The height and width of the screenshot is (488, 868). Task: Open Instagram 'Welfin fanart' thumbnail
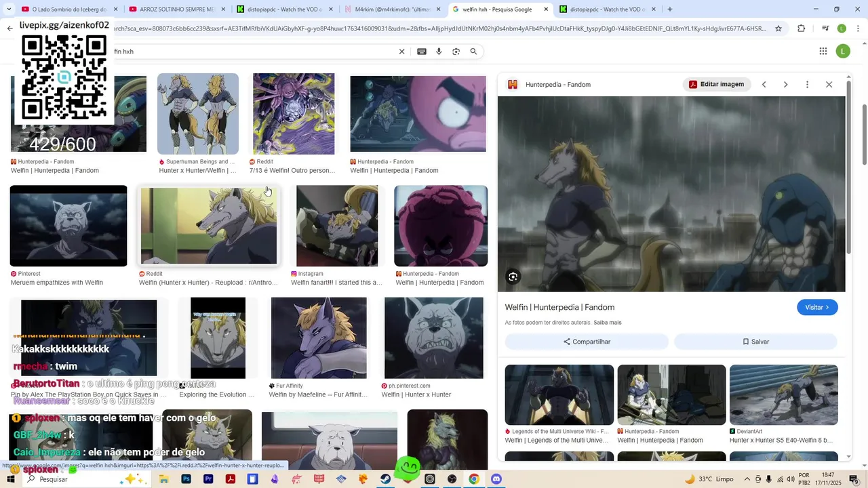(x=337, y=226)
